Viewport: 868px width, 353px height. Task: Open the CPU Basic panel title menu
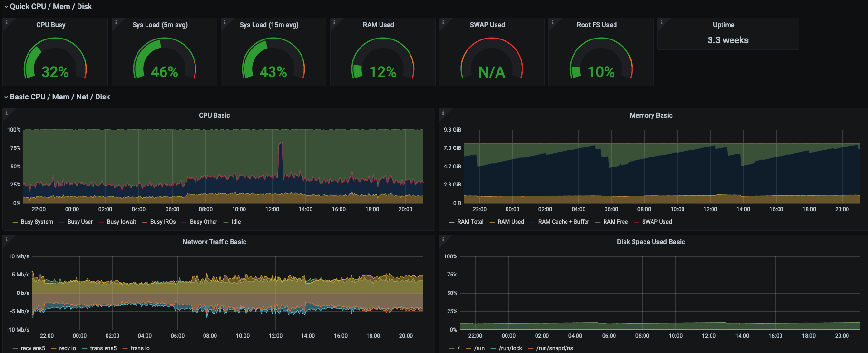click(x=215, y=115)
